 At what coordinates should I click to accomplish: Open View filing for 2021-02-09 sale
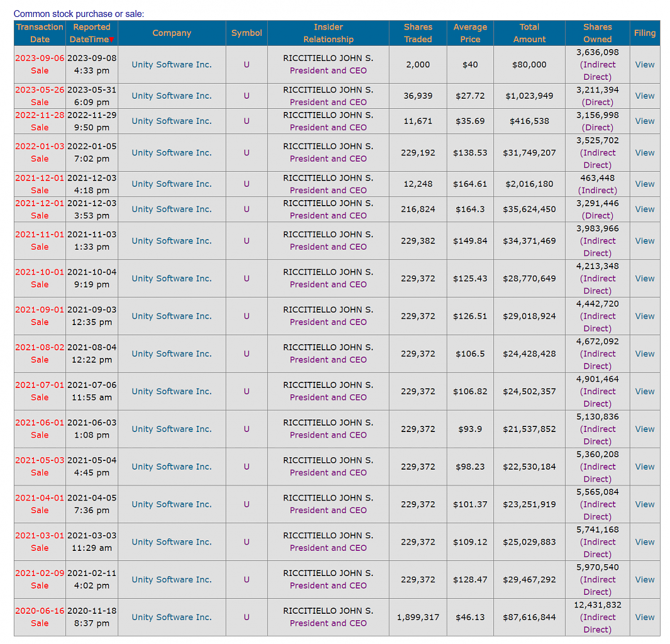click(x=644, y=579)
